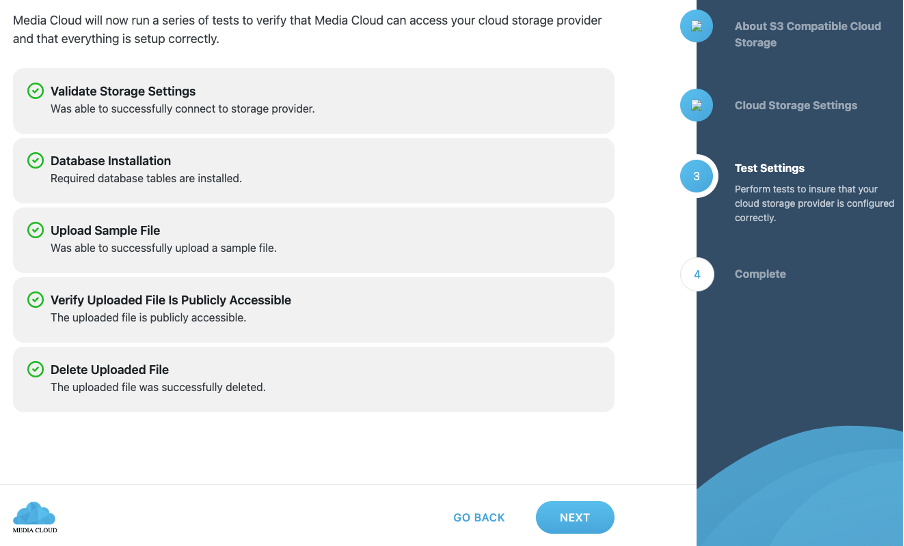The width and height of the screenshot is (904, 546).
Task: Click the GO BACK link
Action: tap(479, 518)
